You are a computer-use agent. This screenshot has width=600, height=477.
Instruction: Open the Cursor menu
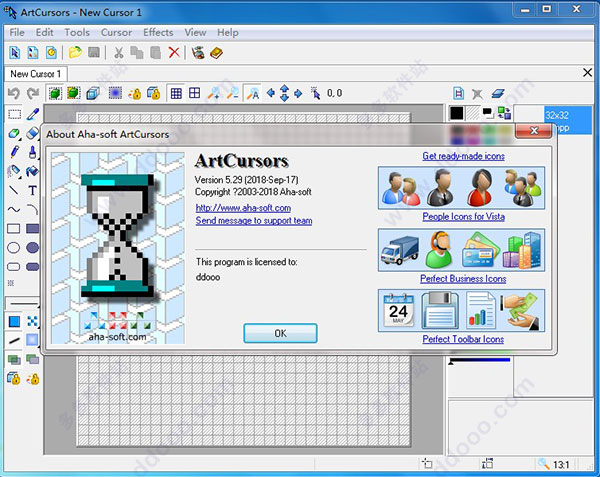[x=116, y=33]
